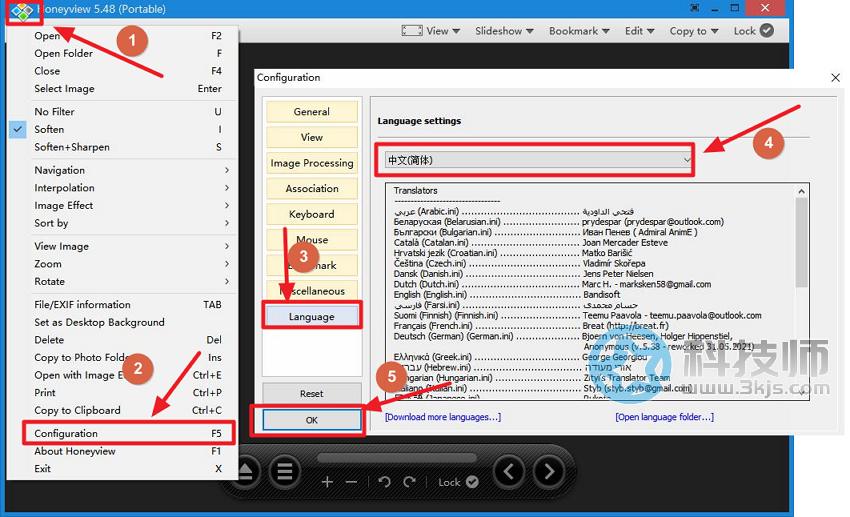850x517 pixels.
Task: Click the bottom bar menu list icon
Action: [x=285, y=471]
